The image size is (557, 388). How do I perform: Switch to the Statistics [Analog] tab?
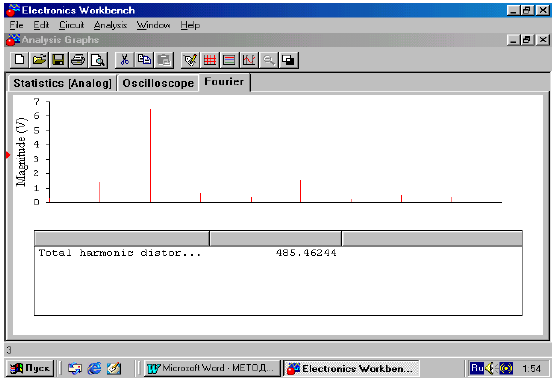click(63, 83)
